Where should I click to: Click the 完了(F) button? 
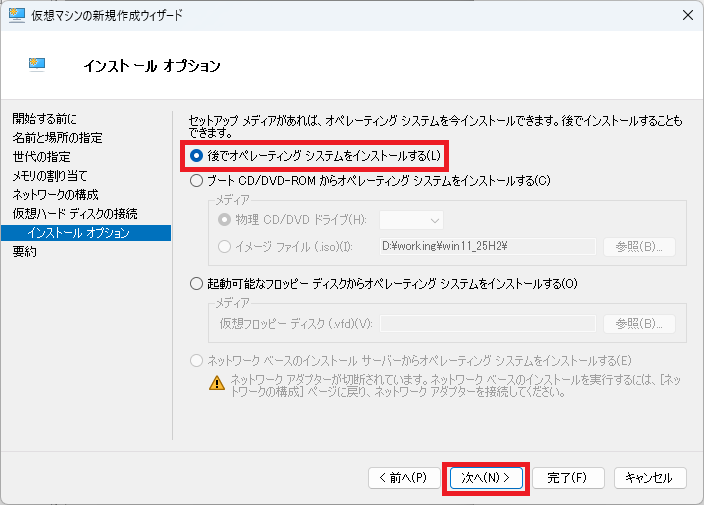(x=568, y=478)
